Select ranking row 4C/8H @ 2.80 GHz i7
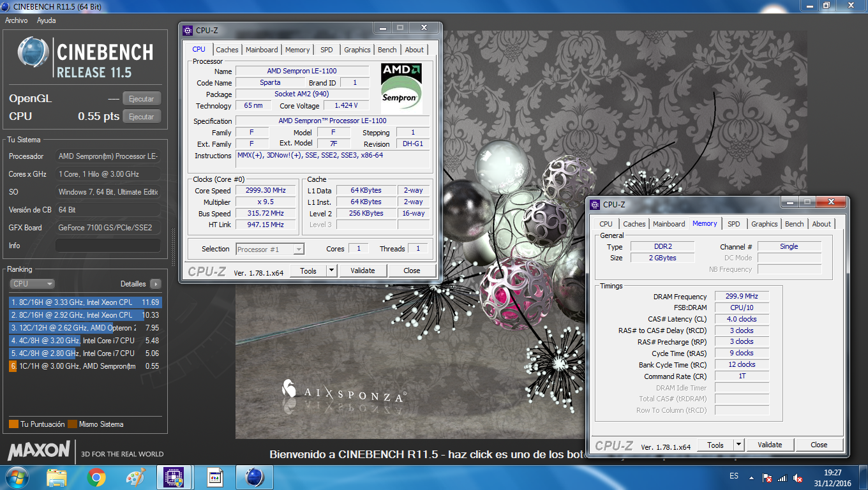 coord(86,353)
